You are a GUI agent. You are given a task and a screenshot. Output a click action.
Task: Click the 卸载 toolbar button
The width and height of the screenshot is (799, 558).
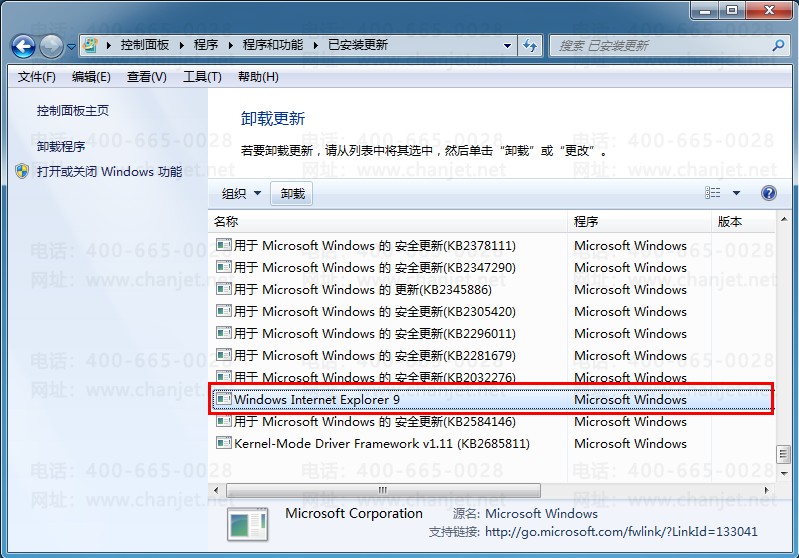[x=292, y=194]
